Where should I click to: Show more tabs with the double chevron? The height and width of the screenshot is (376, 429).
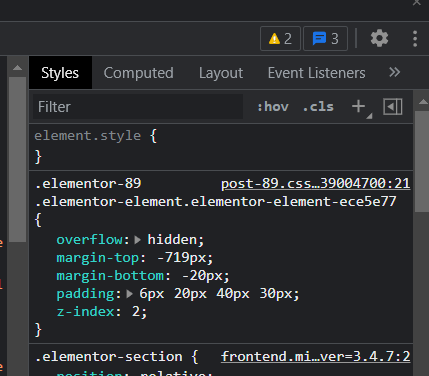[x=394, y=72]
